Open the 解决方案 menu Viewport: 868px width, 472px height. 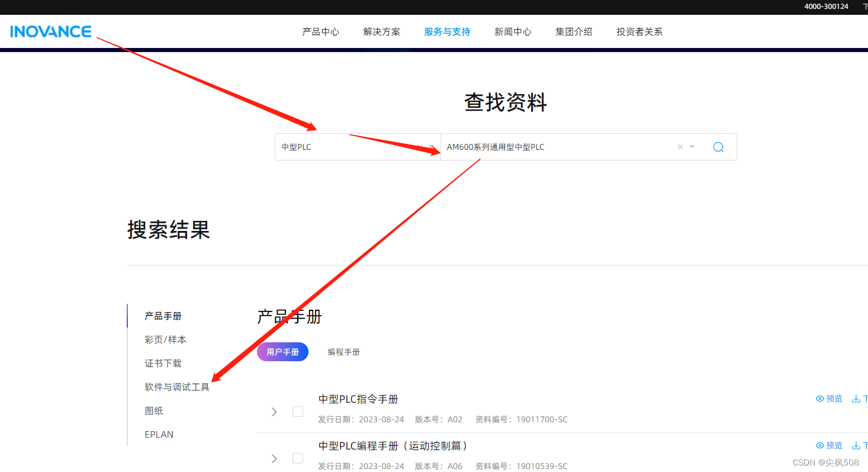[x=382, y=32]
